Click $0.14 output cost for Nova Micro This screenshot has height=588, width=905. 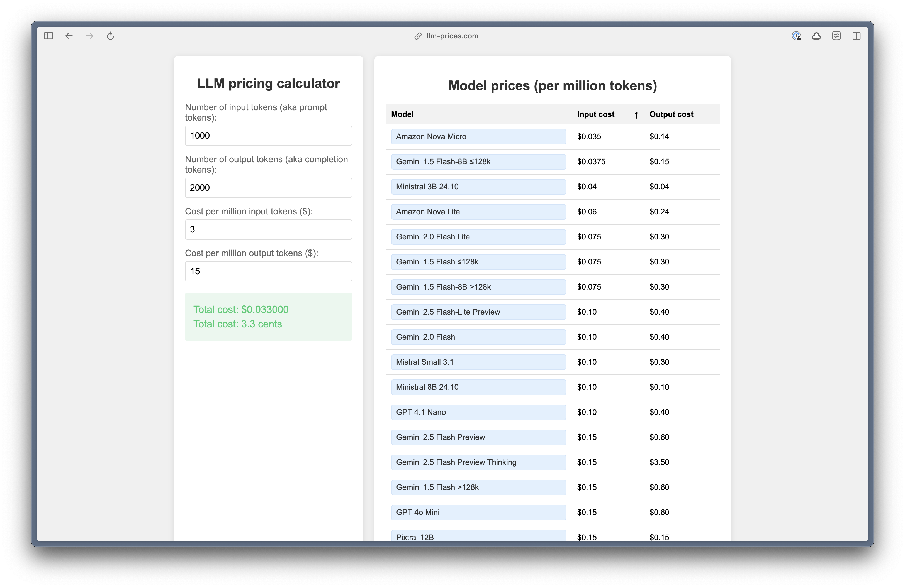(x=659, y=137)
